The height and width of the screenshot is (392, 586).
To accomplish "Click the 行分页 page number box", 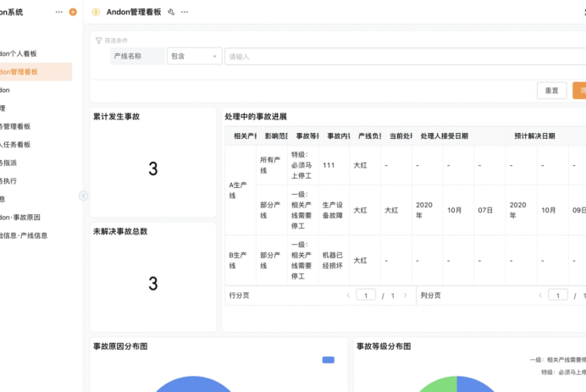I will click(366, 295).
